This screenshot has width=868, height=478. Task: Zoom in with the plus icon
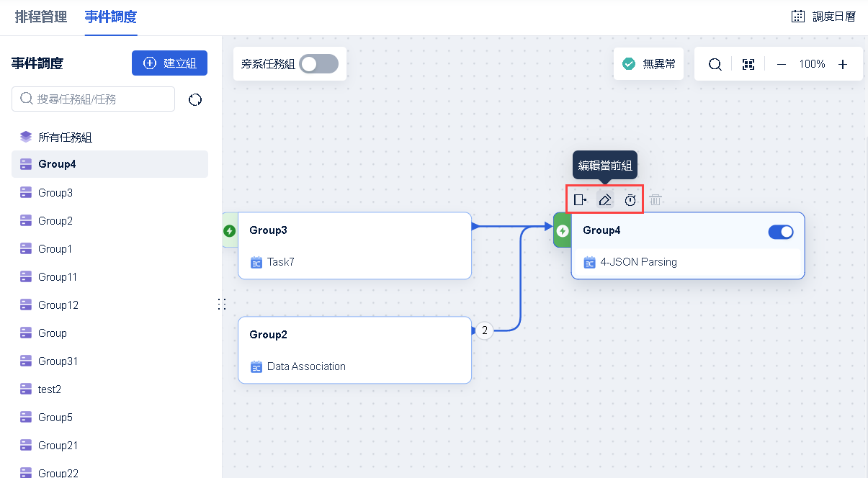(x=843, y=64)
